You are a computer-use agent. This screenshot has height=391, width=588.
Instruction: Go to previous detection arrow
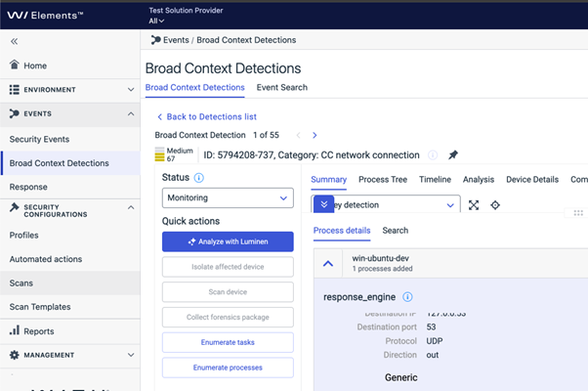(x=299, y=135)
